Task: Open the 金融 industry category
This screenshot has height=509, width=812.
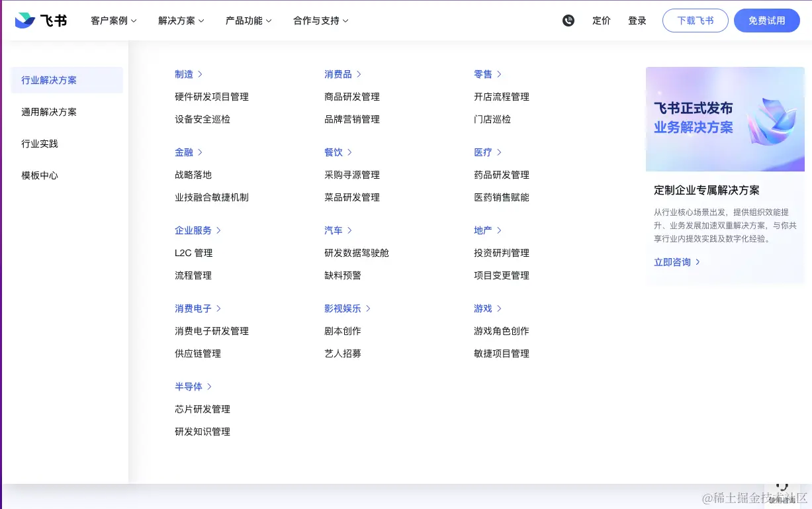Action: [x=189, y=152]
